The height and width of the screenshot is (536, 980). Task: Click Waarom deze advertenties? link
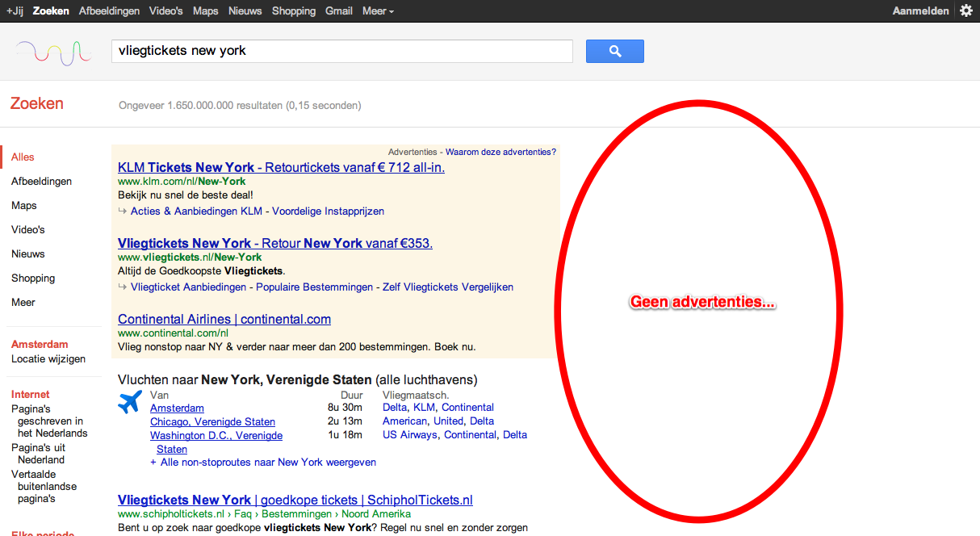[500, 152]
